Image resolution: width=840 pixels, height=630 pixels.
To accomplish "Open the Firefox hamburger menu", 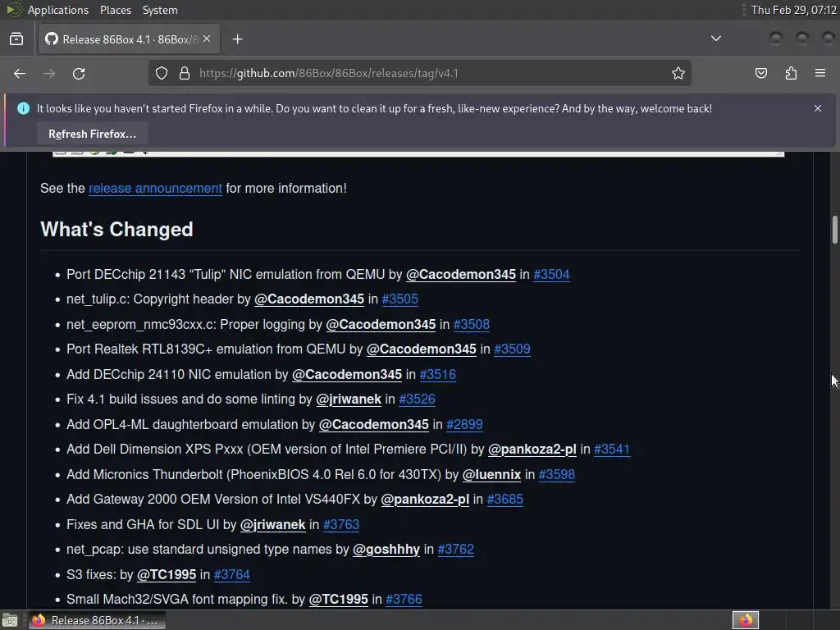I will pyautogui.click(x=820, y=73).
